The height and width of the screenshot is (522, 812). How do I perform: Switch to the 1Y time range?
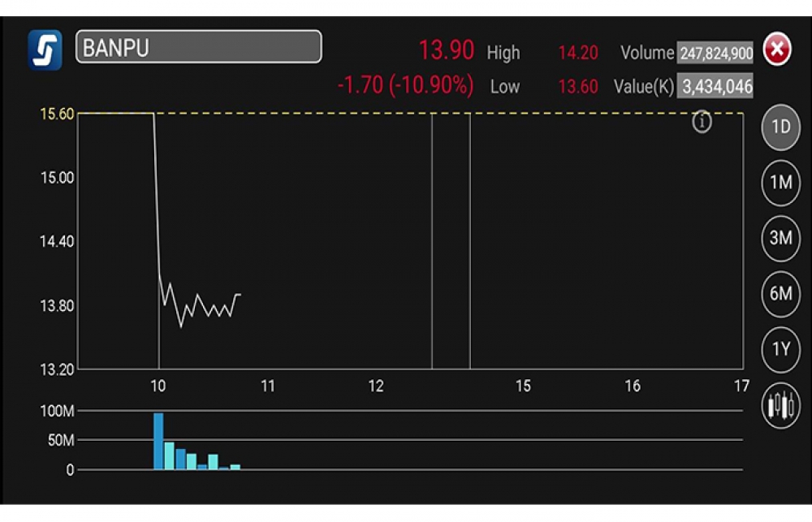781,350
